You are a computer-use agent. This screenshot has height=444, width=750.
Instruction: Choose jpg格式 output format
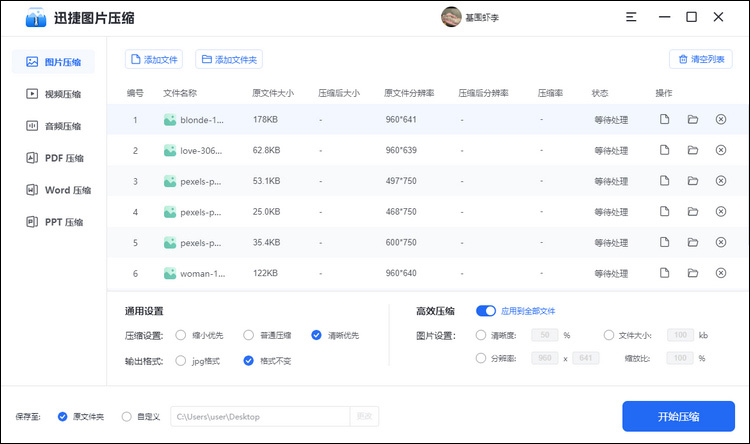click(x=180, y=361)
